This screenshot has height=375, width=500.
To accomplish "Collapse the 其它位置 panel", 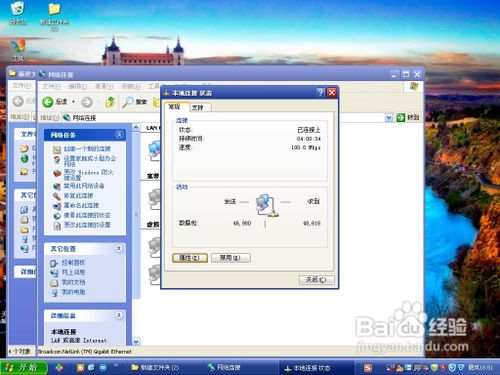I will (119, 248).
